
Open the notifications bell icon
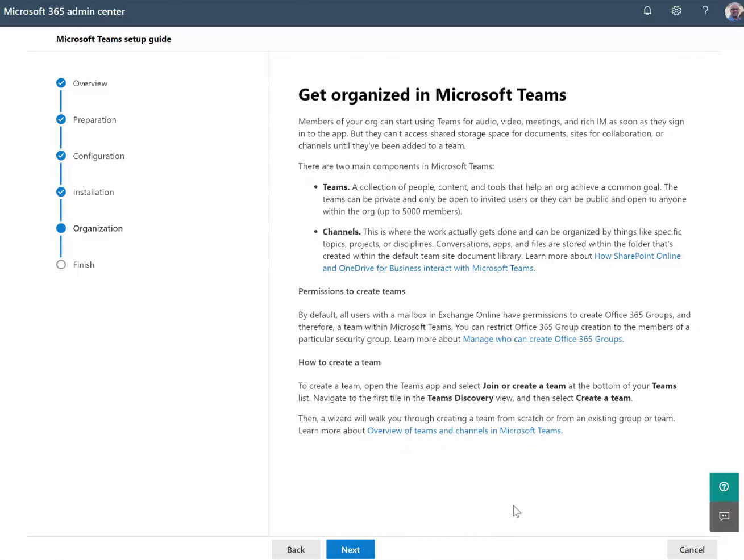[x=647, y=11]
